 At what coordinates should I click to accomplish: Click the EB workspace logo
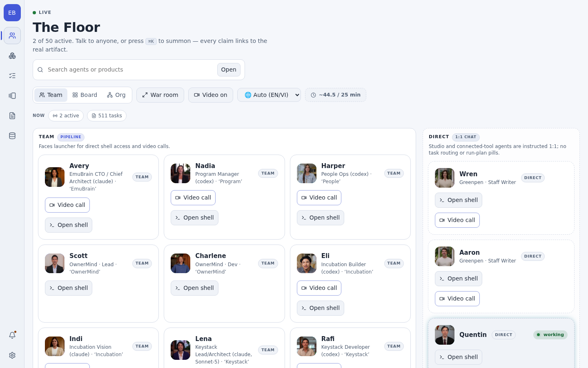pos(12,13)
